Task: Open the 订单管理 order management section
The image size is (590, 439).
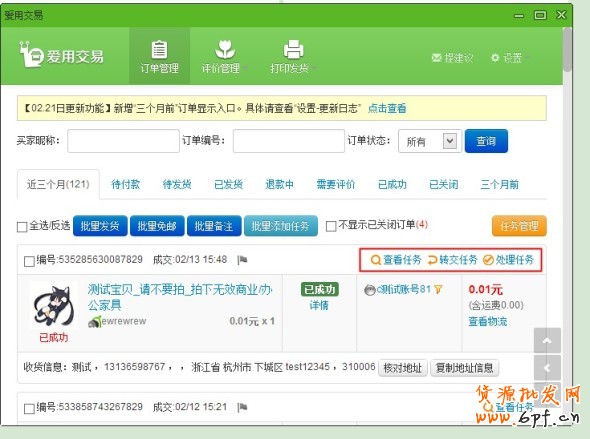Action: click(x=160, y=56)
